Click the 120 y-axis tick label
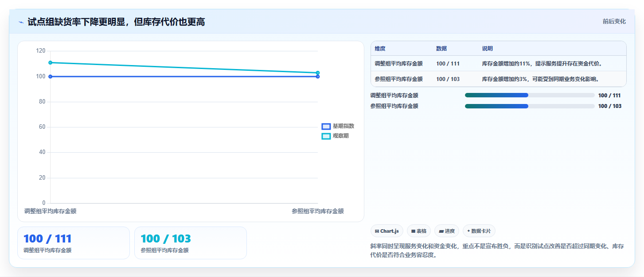This screenshot has width=644, height=277. tap(41, 51)
